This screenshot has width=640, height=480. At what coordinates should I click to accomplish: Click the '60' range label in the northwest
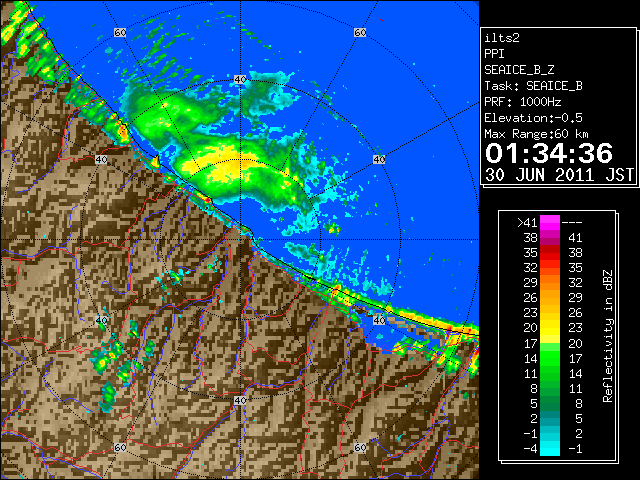[x=120, y=32]
